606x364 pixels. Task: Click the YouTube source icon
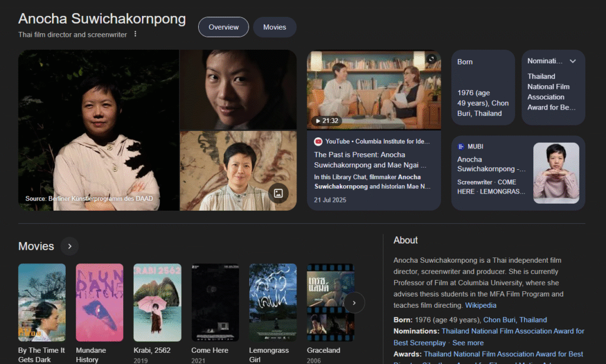pos(318,141)
